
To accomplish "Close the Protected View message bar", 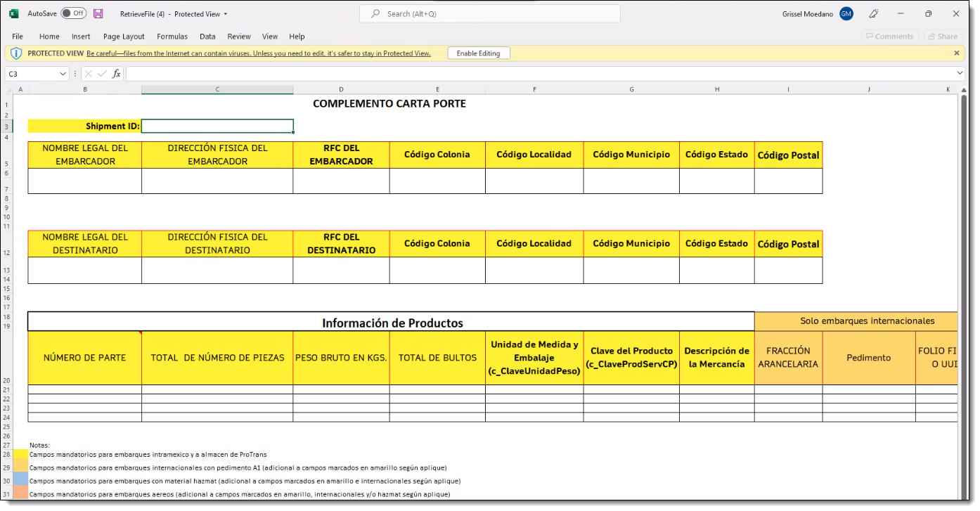I will click(956, 53).
